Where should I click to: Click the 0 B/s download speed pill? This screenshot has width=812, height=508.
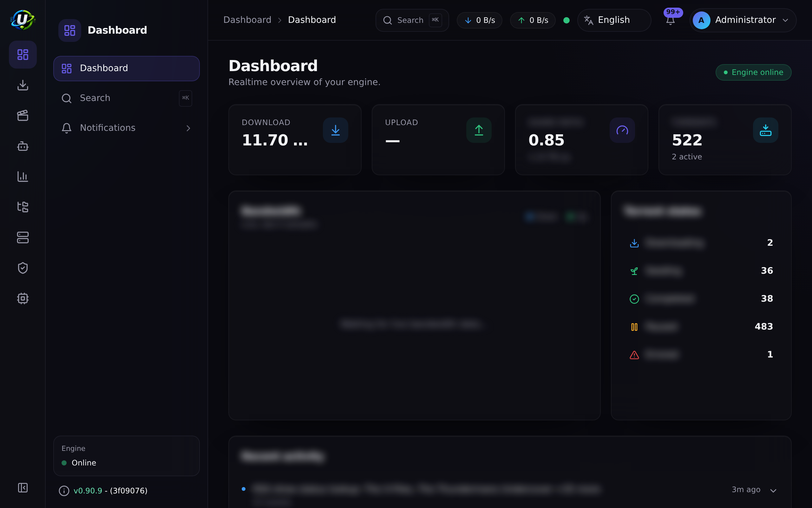[480, 20]
